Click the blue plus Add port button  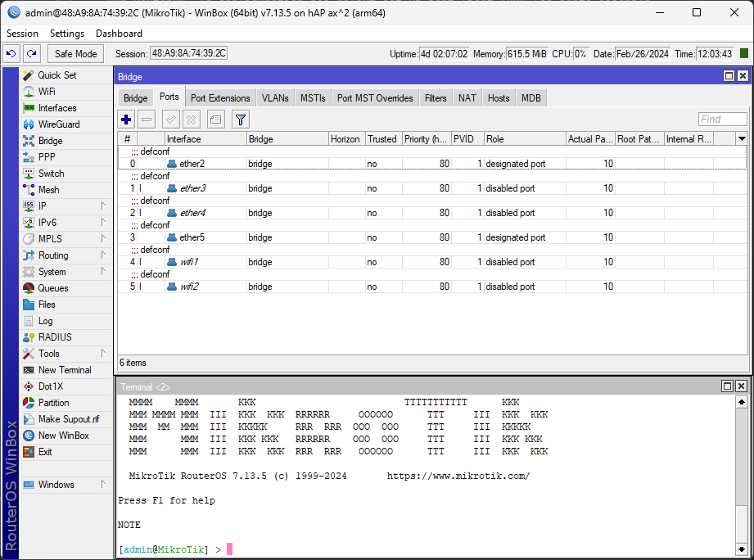126,120
